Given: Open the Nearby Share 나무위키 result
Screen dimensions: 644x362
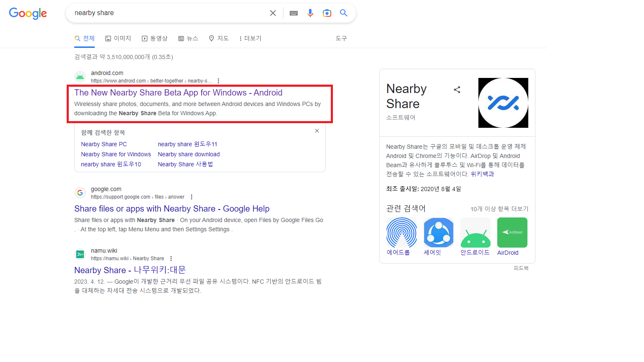Looking at the screenshot, I should coord(130,270).
